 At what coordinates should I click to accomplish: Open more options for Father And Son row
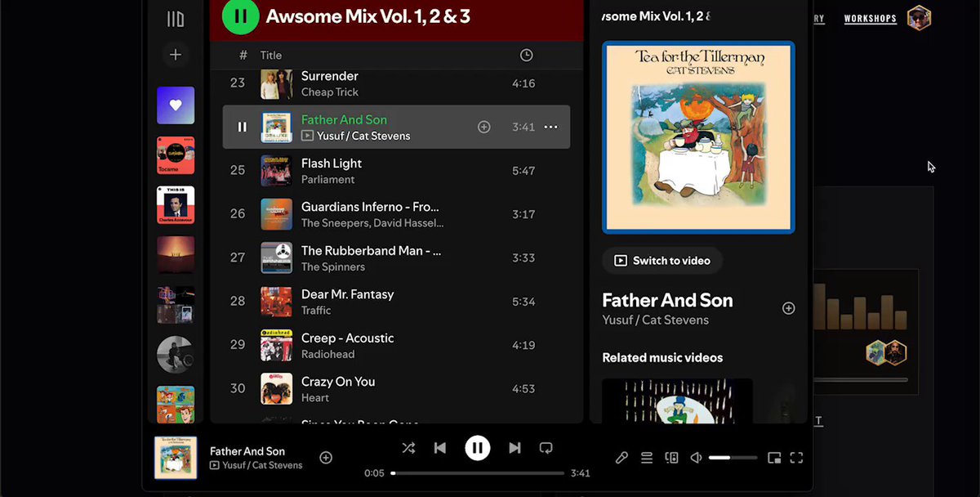[550, 127]
